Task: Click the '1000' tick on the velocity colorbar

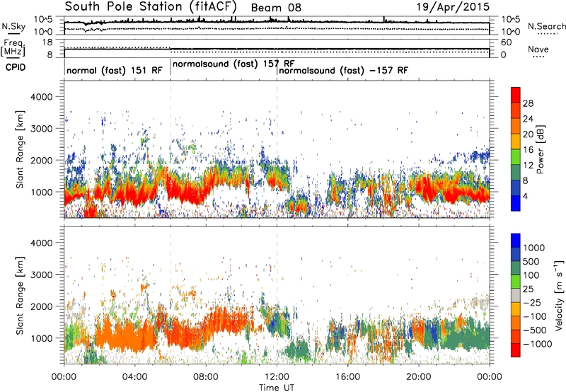Action: [x=533, y=248]
